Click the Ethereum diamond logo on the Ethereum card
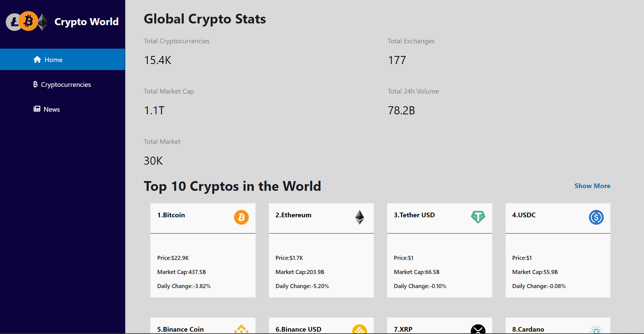Screen dimensions: 644x334 point(359,217)
